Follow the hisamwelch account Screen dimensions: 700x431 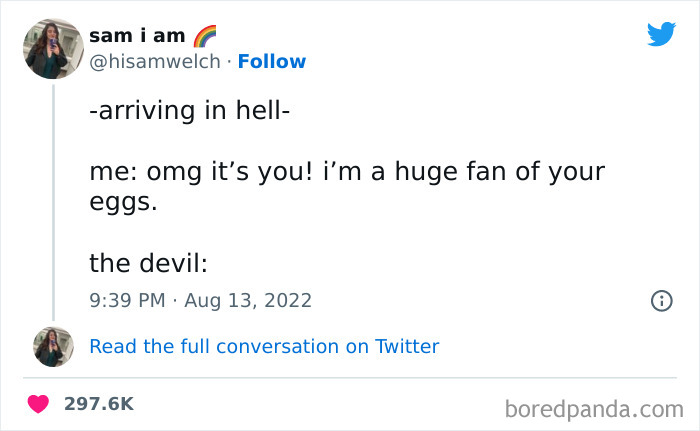272,61
